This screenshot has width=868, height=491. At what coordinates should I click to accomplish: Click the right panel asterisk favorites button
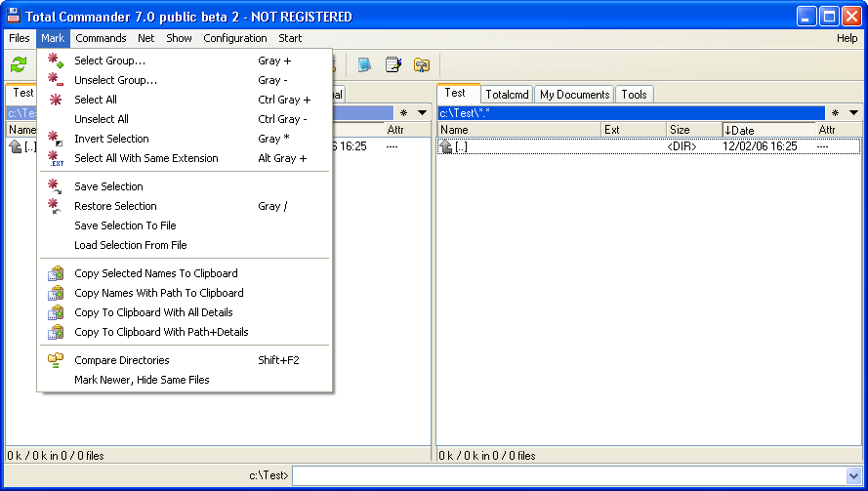coord(836,113)
